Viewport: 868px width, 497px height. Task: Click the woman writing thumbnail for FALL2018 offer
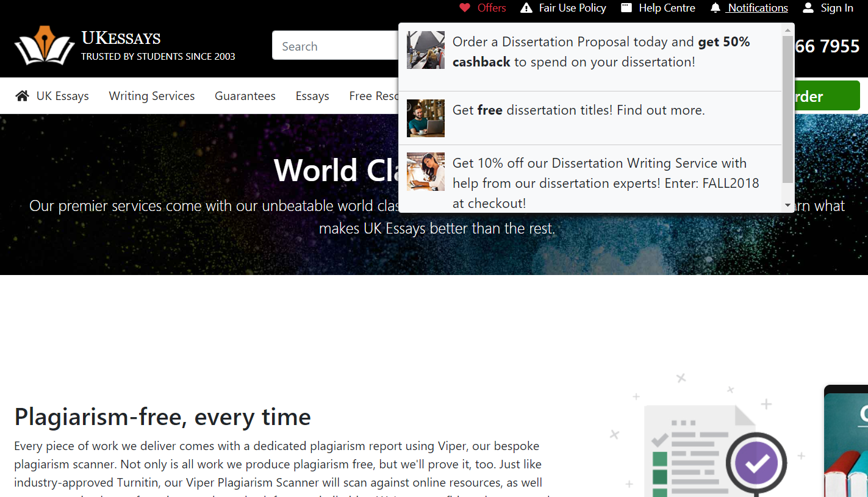coord(426,171)
